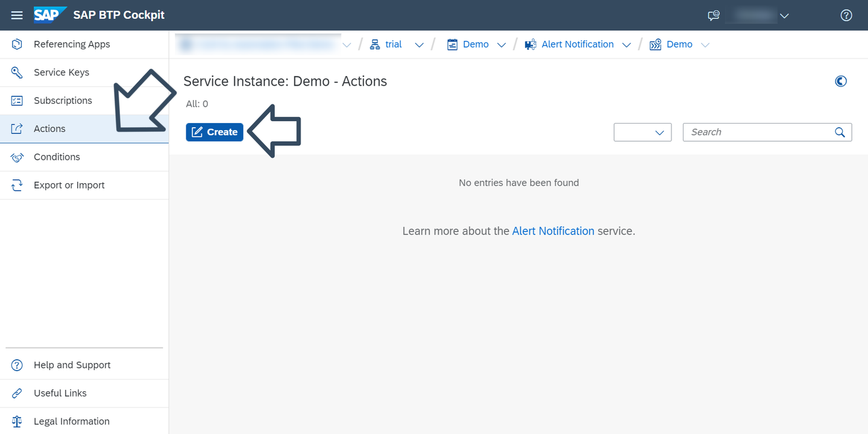The width and height of the screenshot is (868, 434).
Task: Expand the user account menu chevron
Action: tap(784, 16)
